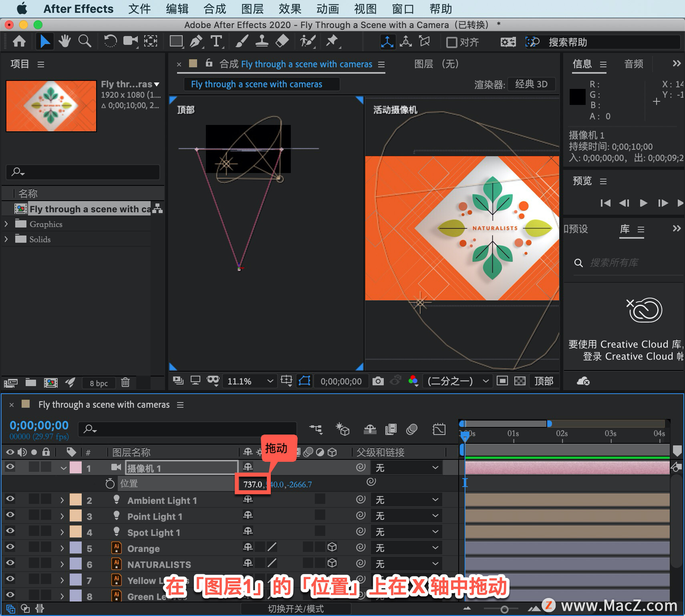685x616 pixels.
Task: Click the 切换开关/模式 button
Action: coord(296,609)
